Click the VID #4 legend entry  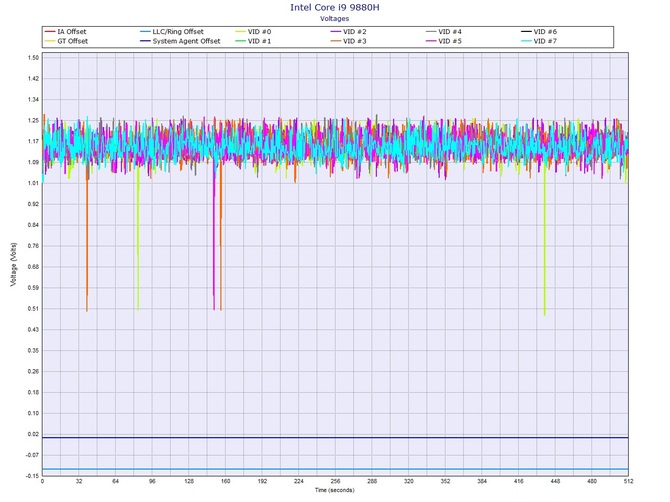(x=444, y=32)
